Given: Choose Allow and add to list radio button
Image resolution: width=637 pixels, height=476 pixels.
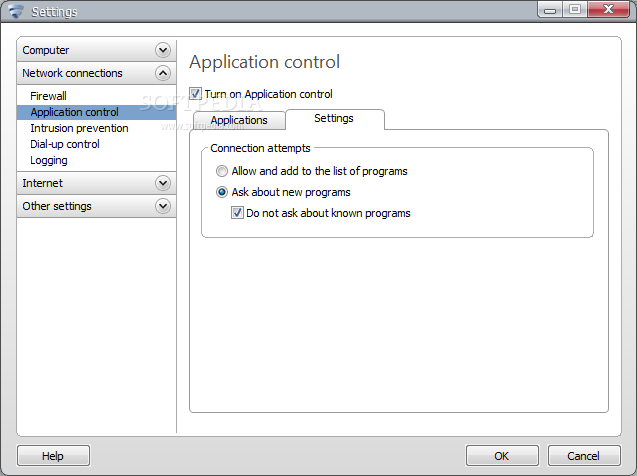Looking at the screenshot, I should (222, 171).
